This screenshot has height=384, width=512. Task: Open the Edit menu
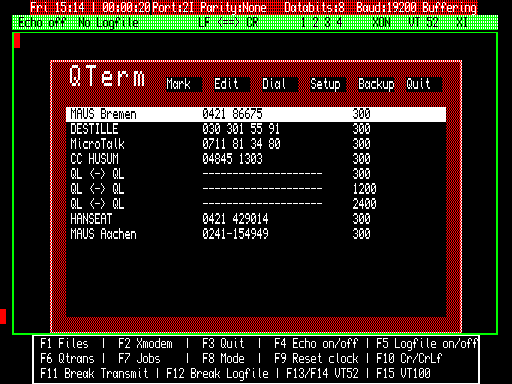pyautogui.click(x=232, y=84)
